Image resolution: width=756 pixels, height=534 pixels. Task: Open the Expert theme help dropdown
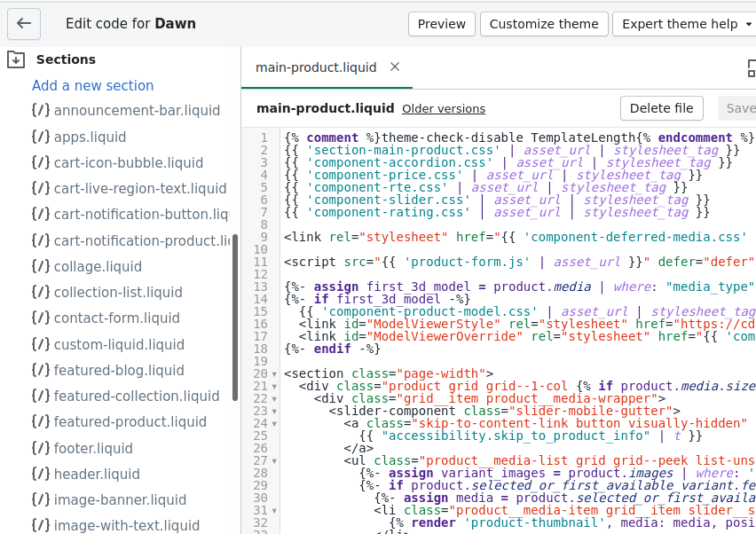[683, 24]
